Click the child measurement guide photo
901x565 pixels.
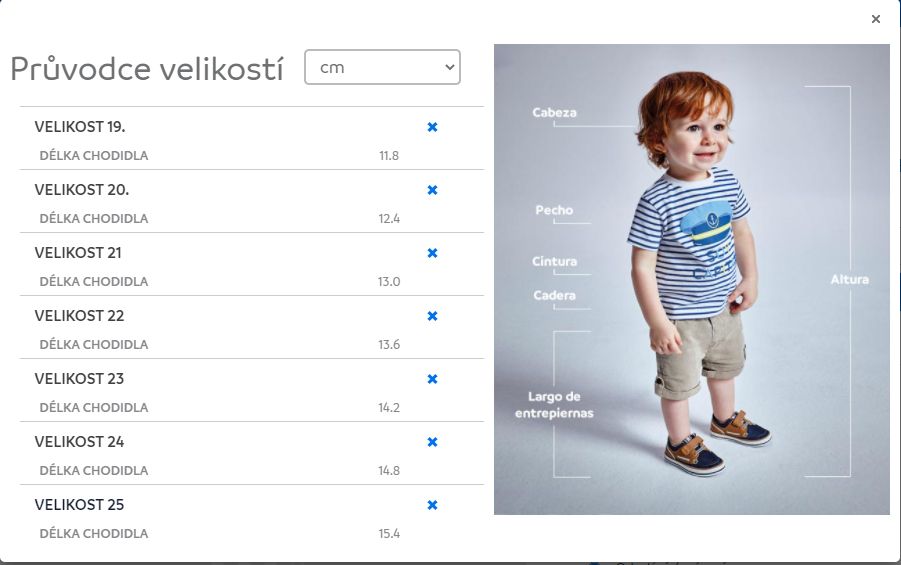click(692, 279)
